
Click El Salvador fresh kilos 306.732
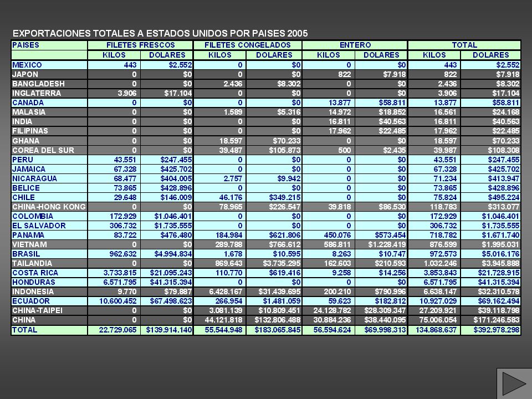(123, 226)
